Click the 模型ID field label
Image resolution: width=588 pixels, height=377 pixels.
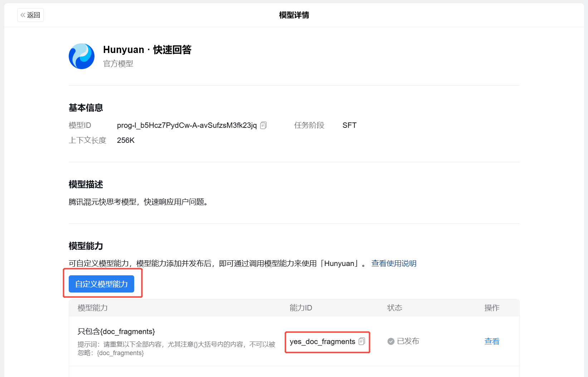tap(80, 125)
